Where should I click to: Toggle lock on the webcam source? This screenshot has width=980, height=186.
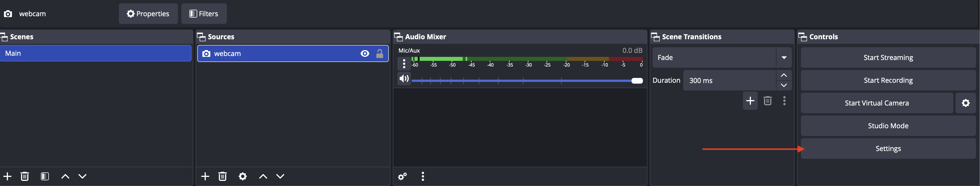pos(379,54)
